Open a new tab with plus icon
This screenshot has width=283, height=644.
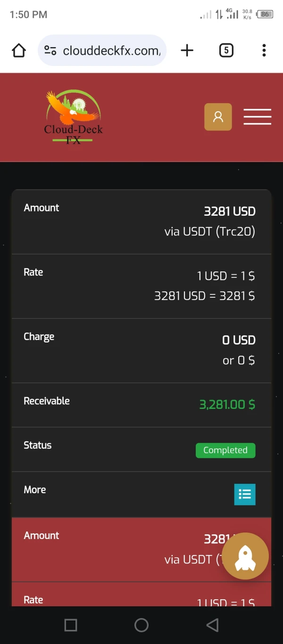coord(187,50)
